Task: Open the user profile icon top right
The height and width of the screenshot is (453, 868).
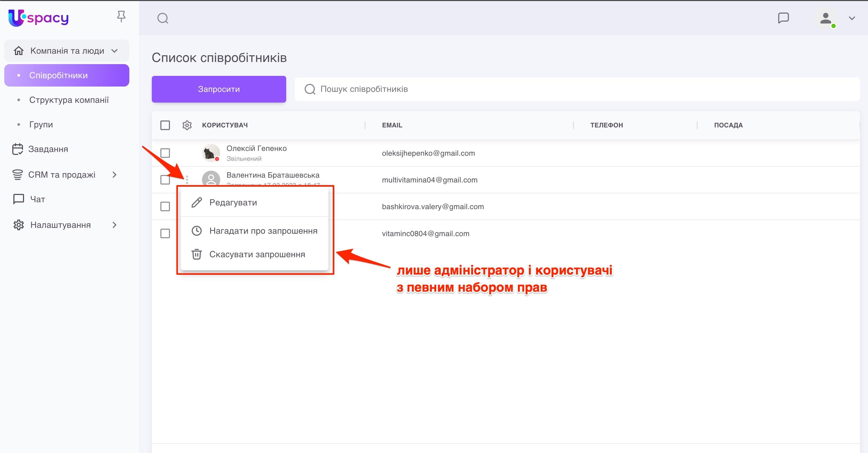Action: [x=825, y=18]
